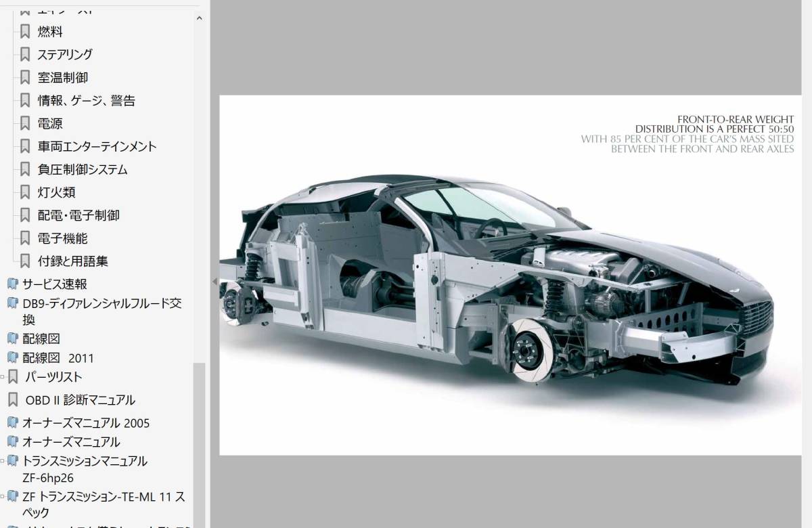Image resolution: width=812 pixels, height=528 pixels.
Task: Select the 車両エンターテインメント bookmark
Action: pyautogui.click(x=97, y=146)
